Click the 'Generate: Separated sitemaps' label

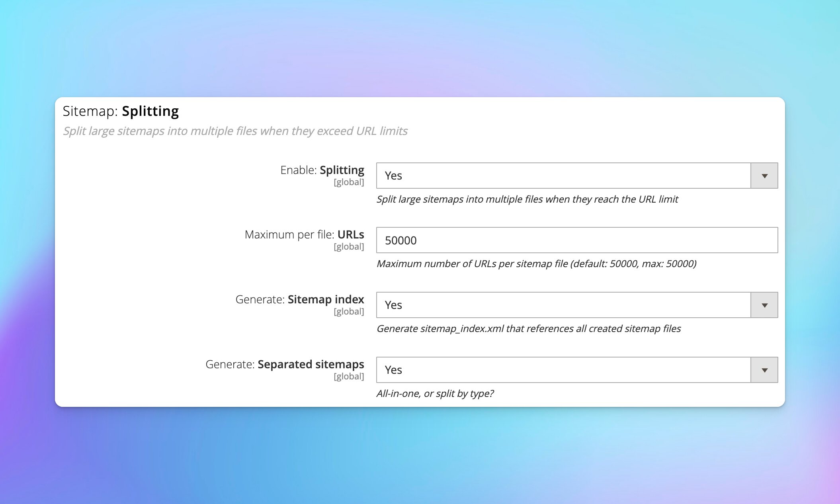click(284, 364)
